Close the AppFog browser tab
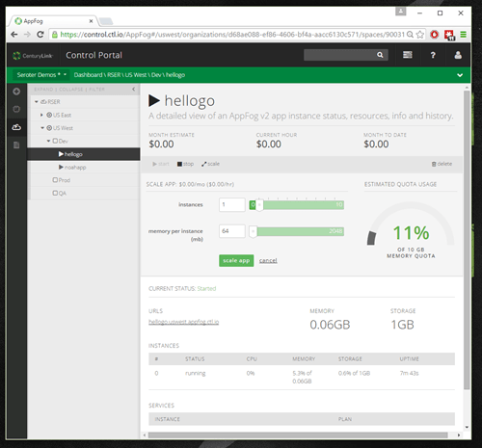The image size is (482, 448). click(91, 21)
